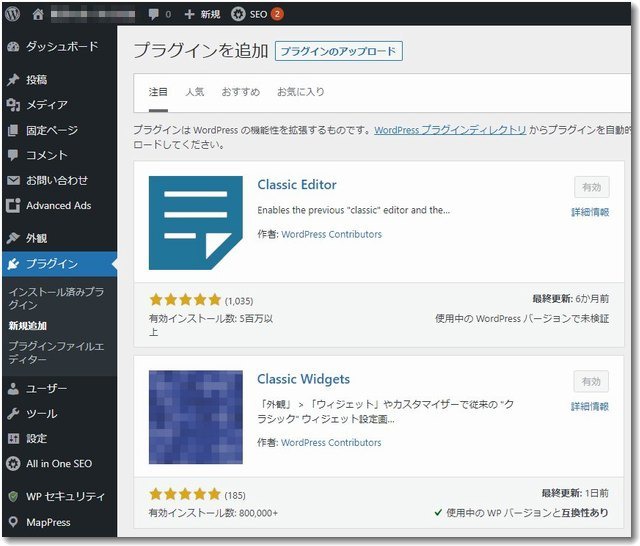The width and height of the screenshot is (640, 546).
Task: Open the All in One SEO menu label
Action: pyautogui.click(x=59, y=464)
